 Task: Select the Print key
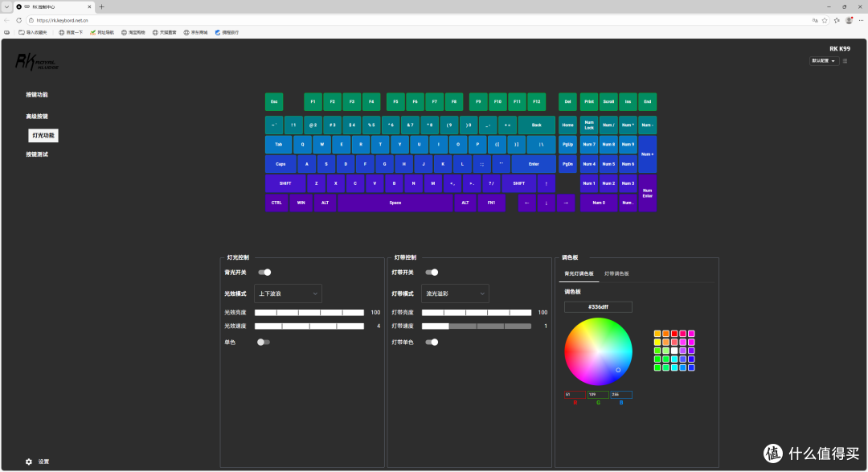coord(589,102)
